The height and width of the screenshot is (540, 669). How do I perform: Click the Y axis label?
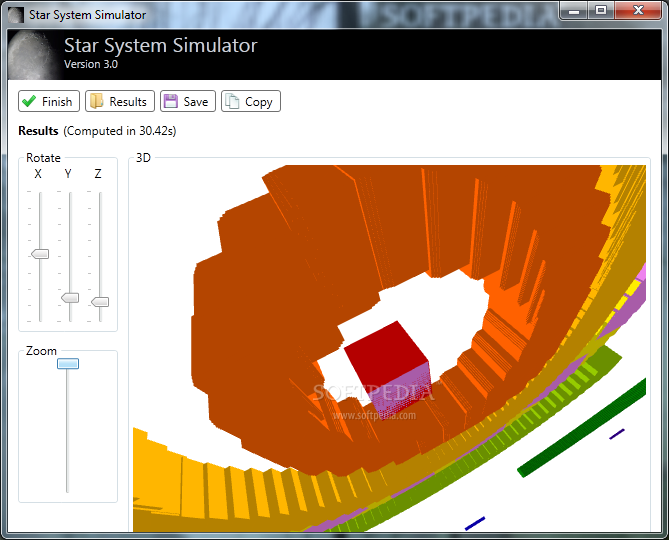pos(68,174)
